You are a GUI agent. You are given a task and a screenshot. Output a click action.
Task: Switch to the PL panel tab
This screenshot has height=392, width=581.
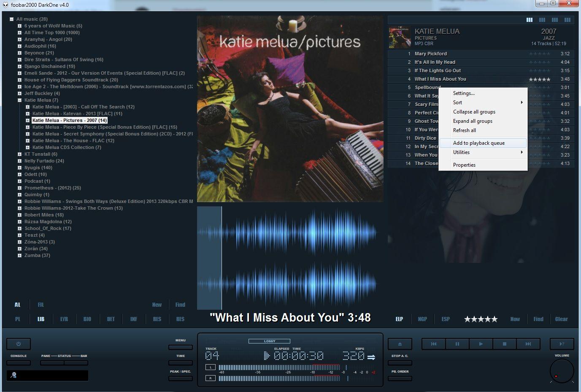click(x=18, y=319)
